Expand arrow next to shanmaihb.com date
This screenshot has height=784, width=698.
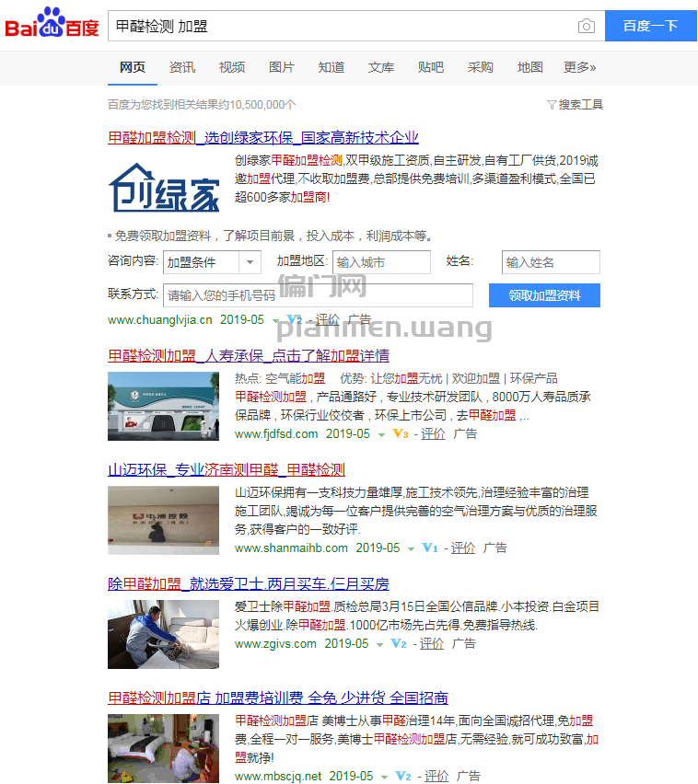click(x=412, y=548)
